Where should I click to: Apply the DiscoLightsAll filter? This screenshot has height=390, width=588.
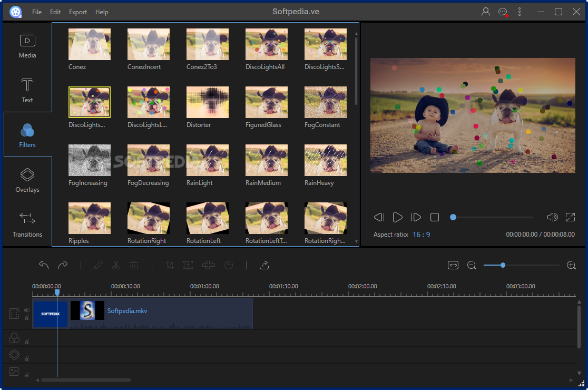point(267,44)
